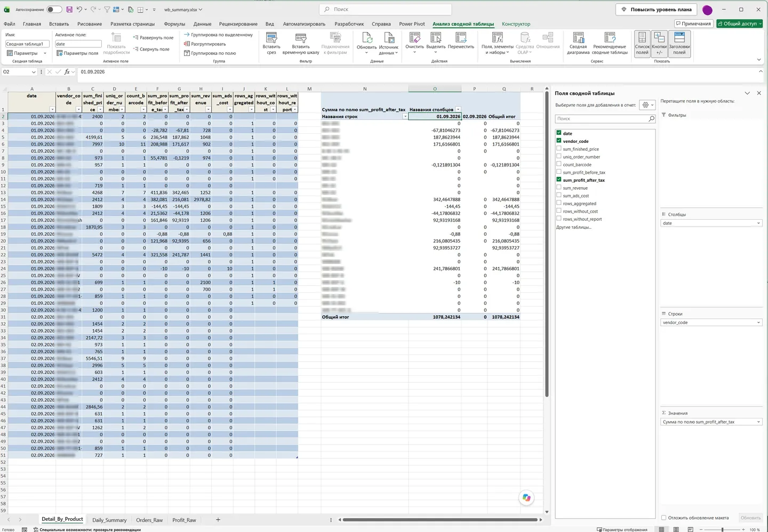Click the Copilot icon near the sheet corner
The image size is (768, 532).
526,497
